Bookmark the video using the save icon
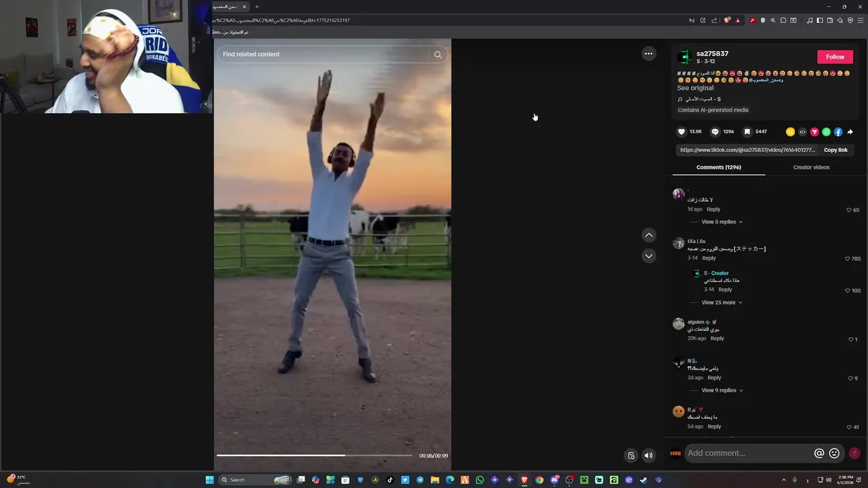868x488 pixels. tap(747, 131)
